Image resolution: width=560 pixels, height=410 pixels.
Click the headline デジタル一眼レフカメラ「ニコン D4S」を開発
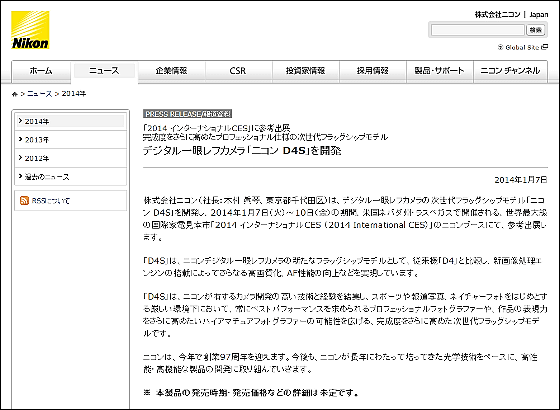coord(242,151)
